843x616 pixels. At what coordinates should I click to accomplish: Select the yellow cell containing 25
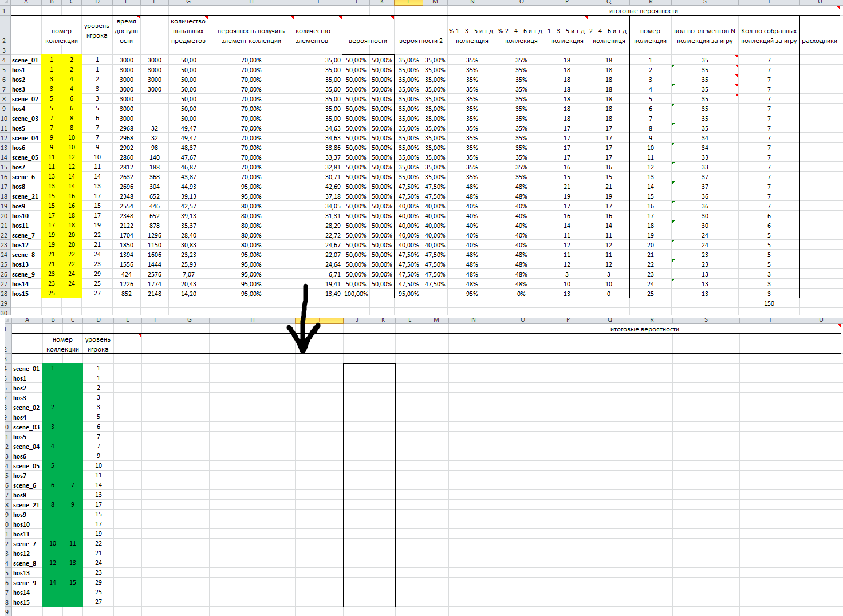point(52,293)
